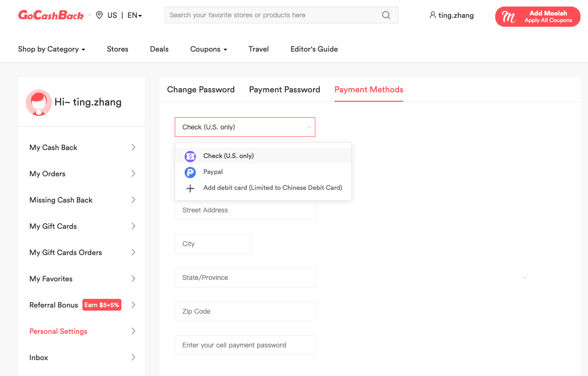Screen dimensions: 588x376
Task: Click chevron next to My Orders
Action: click(133, 173)
